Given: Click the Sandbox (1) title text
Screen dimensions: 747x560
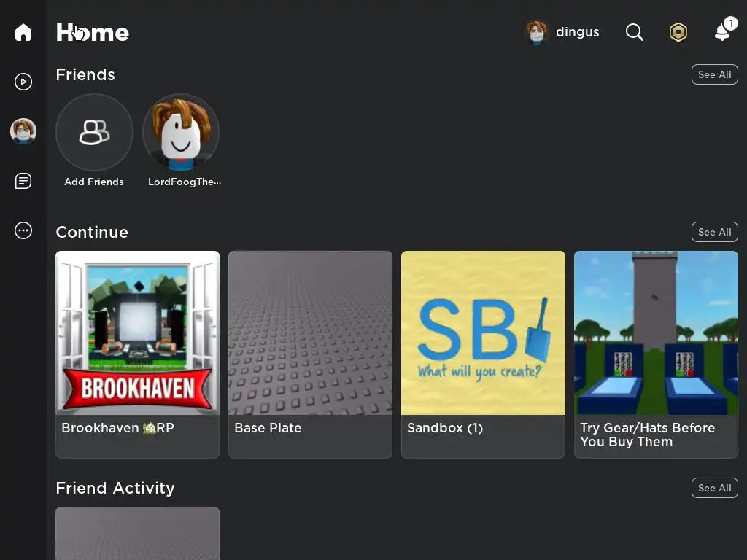Looking at the screenshot, I should (x=445, y=428).
